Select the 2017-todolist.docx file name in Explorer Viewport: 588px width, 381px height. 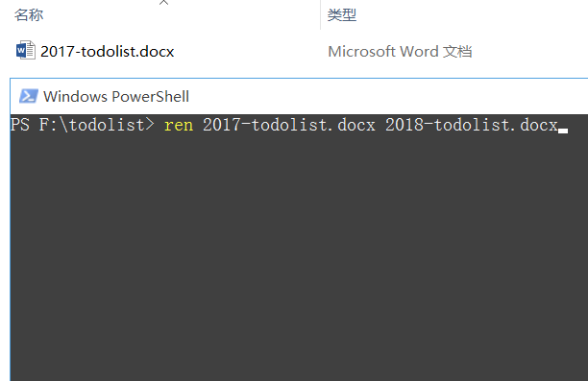pos(108,52)
